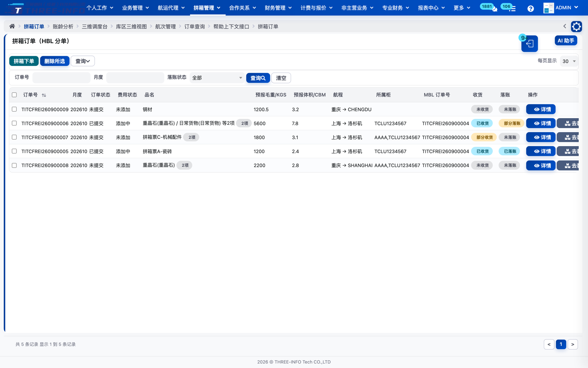
Task: Open the AI 助手 assistant
Action: pos(566,40)
